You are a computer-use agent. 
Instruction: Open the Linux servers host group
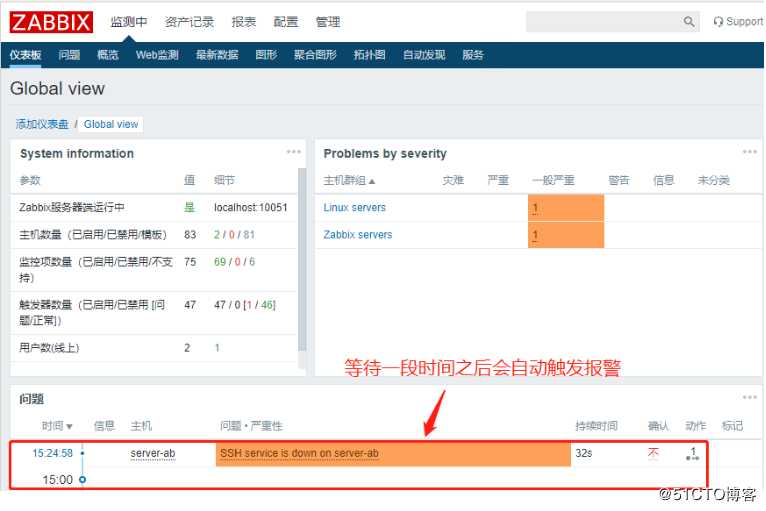click(355, 208)
